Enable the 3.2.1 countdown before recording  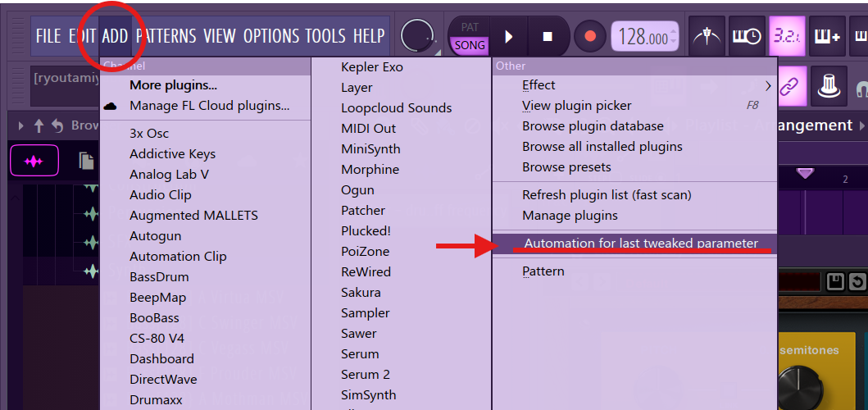click(x=785, y=36)
